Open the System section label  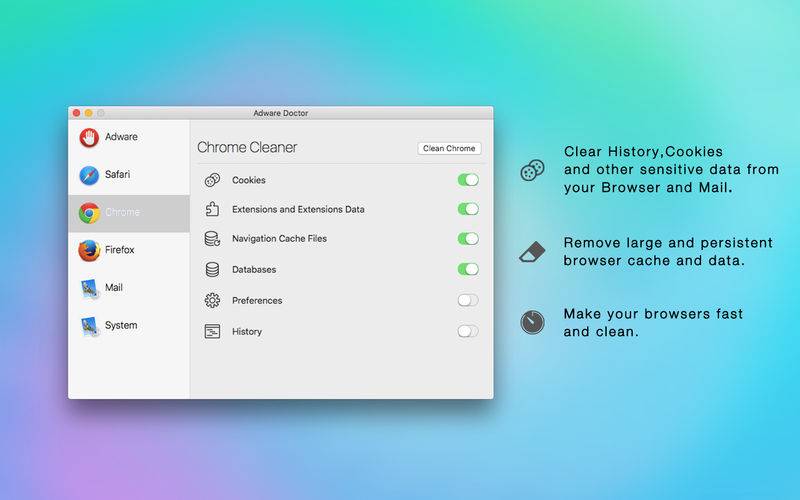tap(121, 326)
